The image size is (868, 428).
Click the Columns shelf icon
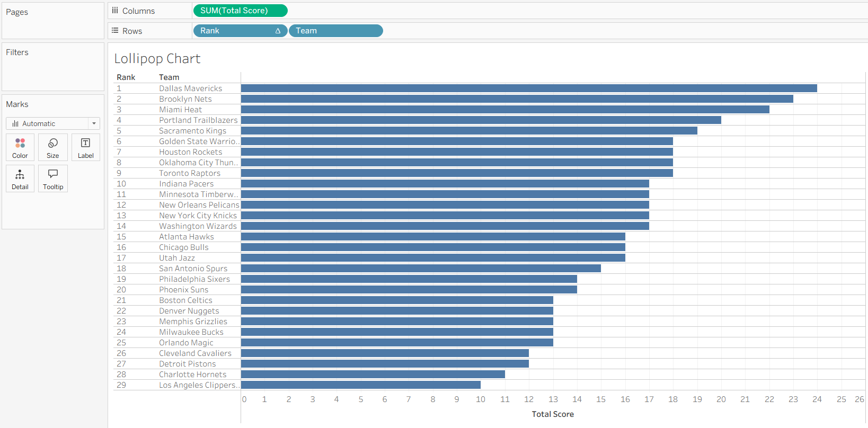(x=115, y=11)
